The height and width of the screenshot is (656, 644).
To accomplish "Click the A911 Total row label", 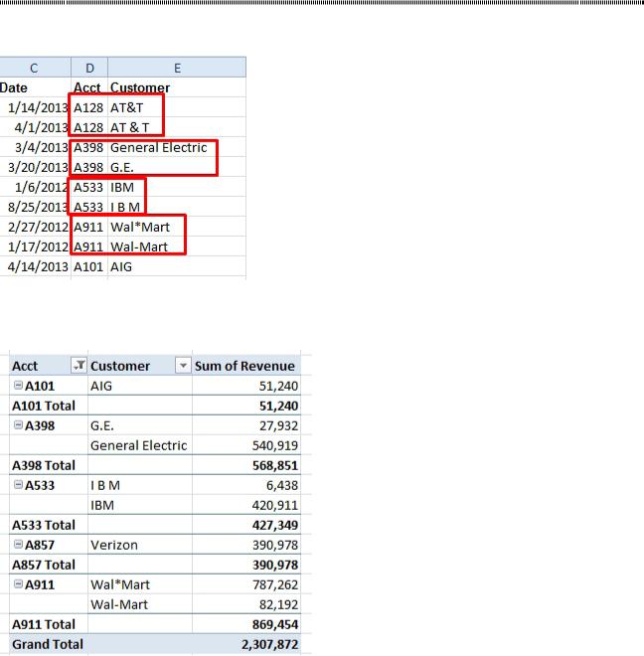I will pos(44,624).
